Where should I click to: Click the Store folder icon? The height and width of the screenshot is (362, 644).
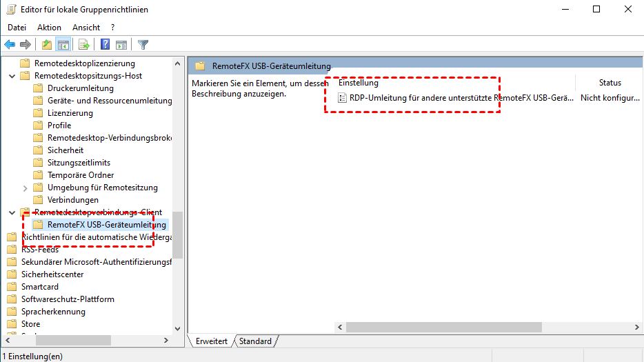(12, 324)
